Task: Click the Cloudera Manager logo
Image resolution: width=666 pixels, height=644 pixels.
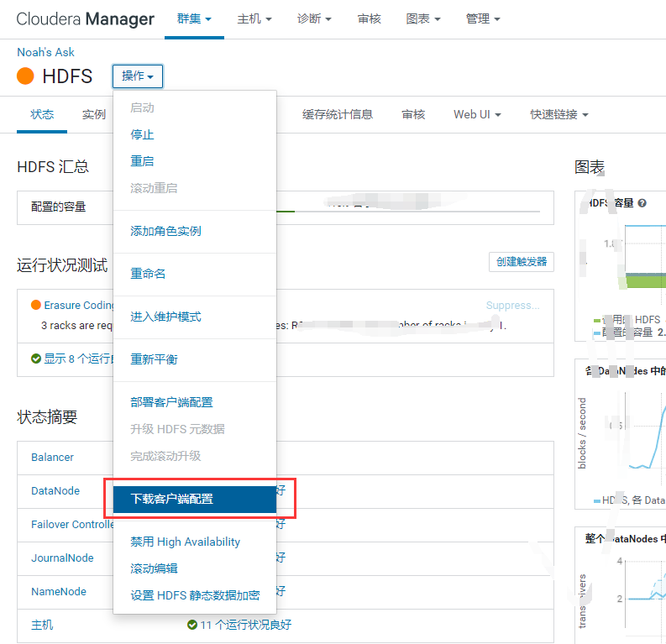Action: click(x=85, y=19)
